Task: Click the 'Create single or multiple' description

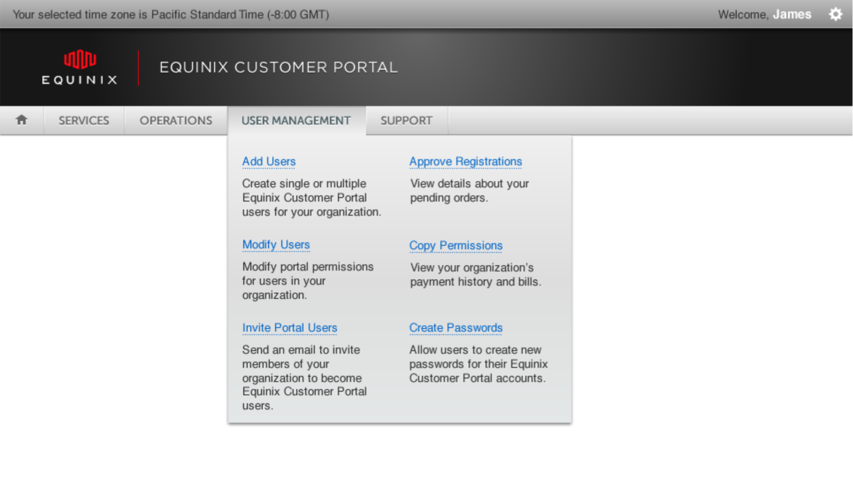Action: (x=311, y=198)
